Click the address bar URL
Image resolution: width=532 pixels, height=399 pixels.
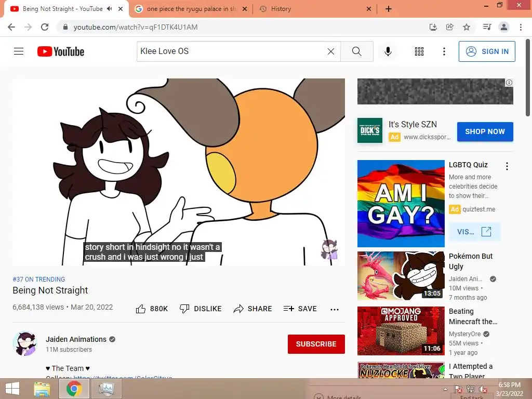[136, 27]
